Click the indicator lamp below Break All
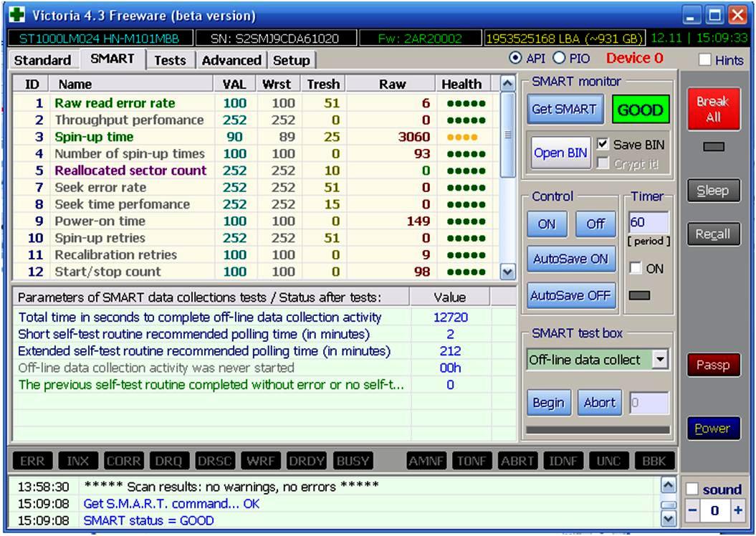Screen dimensions: 756x536 [x=714, y=146]
